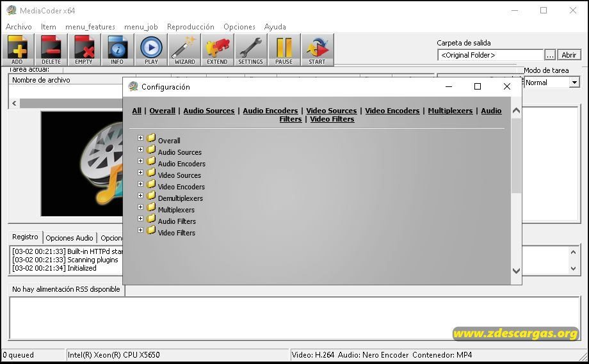Launch the WIZARD wand icon
Image resolution: width=589 pixels, height=364 pixels.
coord(184,49)
